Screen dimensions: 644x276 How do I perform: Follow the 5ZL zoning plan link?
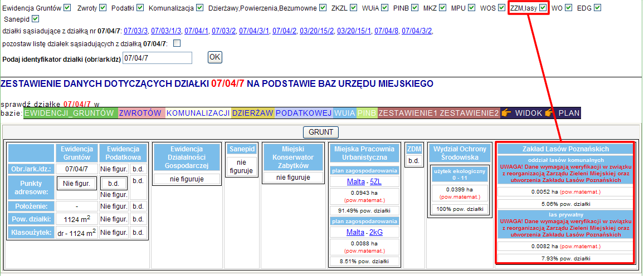(x=375, y=181)
